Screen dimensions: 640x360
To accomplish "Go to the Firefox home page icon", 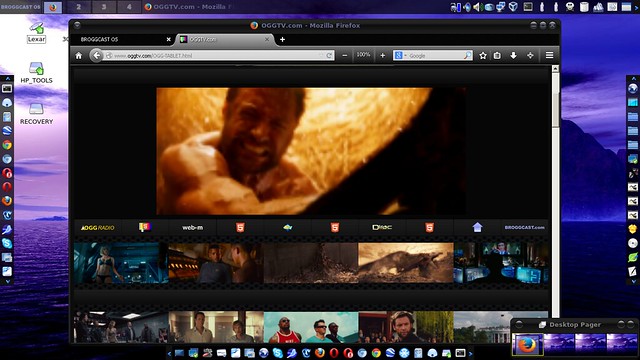I will [79, 56].
